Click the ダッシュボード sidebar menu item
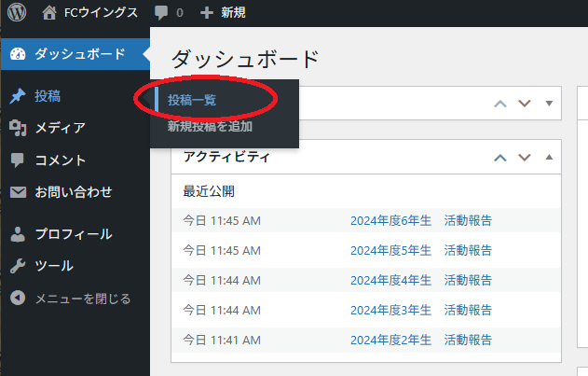Viewport: 588px width, 376px height. 79,54
